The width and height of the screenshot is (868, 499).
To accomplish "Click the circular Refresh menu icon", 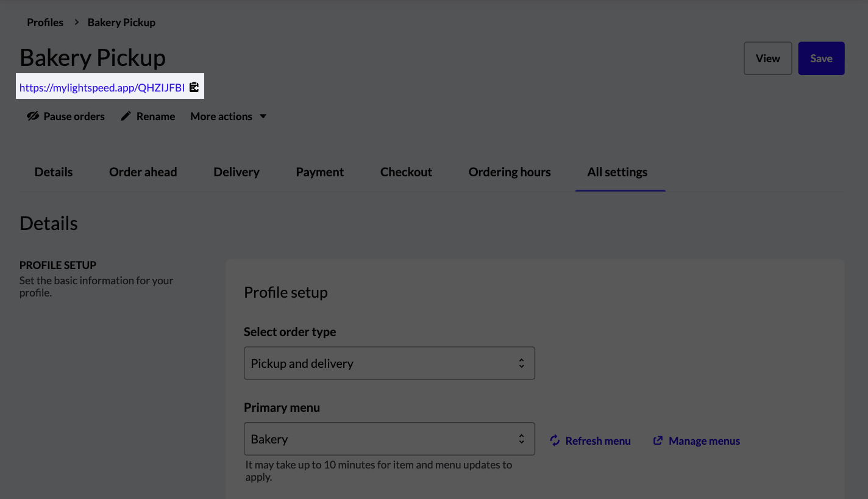I will pos(555,440).
